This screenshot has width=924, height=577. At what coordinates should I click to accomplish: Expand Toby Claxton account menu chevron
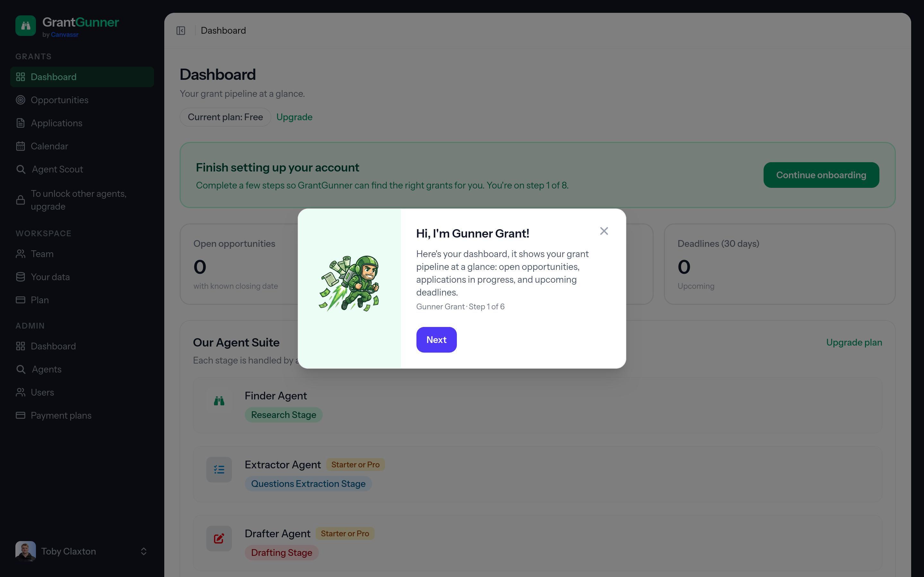[x=143, y=551]
